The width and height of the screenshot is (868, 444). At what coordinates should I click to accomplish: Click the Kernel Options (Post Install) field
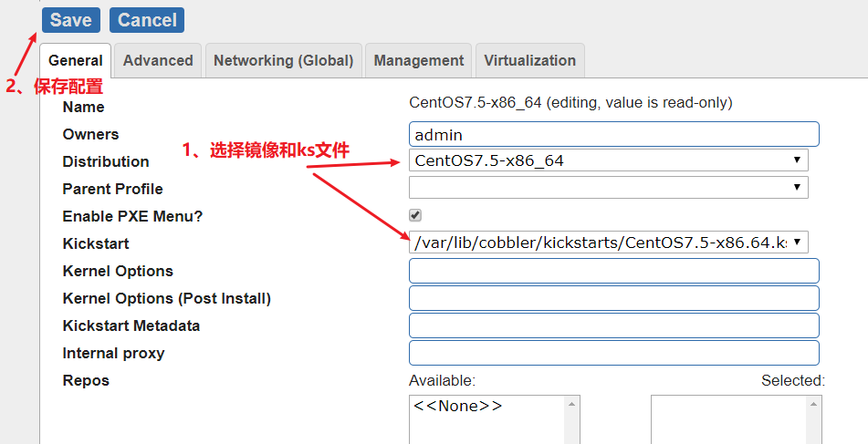point(614,298)
